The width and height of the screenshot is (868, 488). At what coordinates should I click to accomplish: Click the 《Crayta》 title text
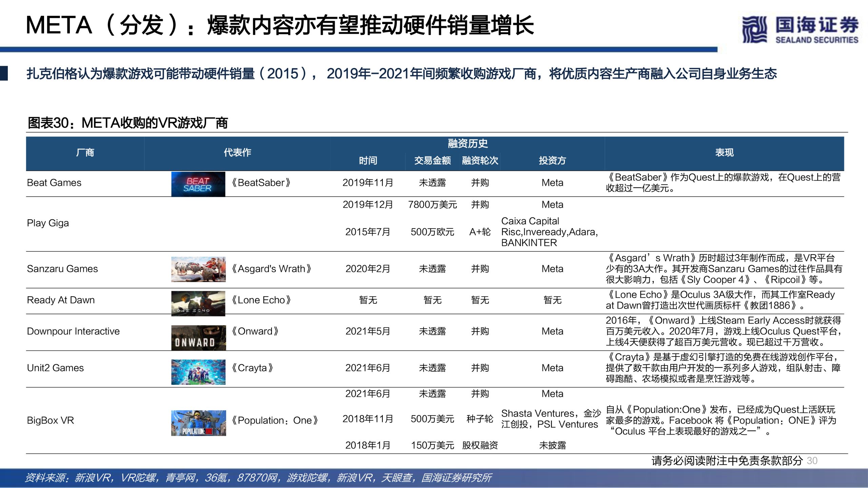pos(252,368)
